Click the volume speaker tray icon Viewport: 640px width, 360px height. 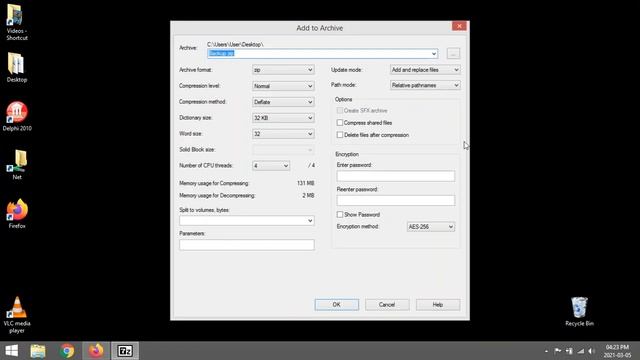coord(591,351)
